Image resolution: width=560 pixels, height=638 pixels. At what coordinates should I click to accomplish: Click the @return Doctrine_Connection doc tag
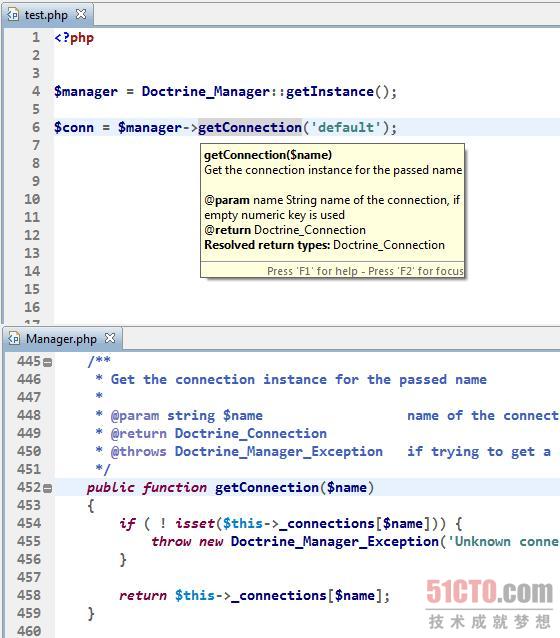coord(219,434)
